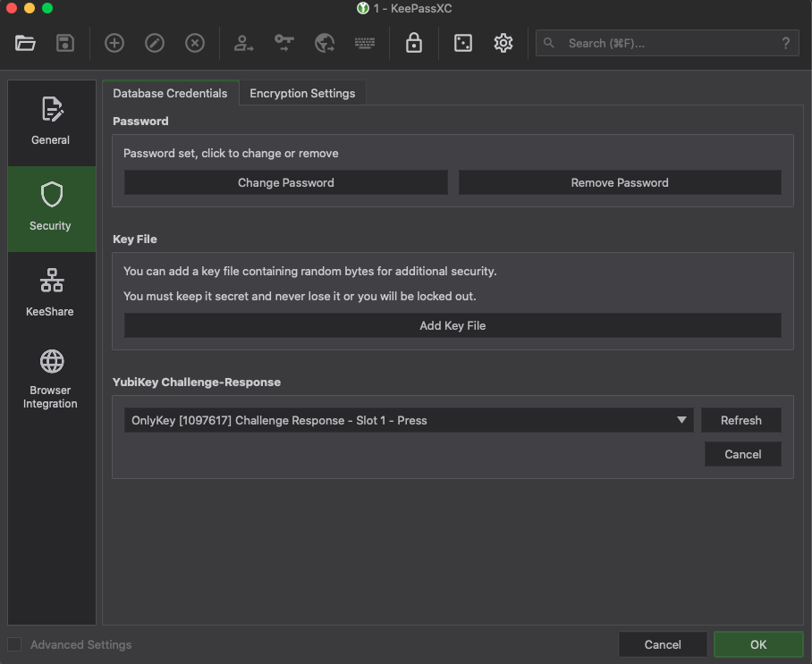Click the "YubiKey Challenge-Response" heading

(197, 382)
